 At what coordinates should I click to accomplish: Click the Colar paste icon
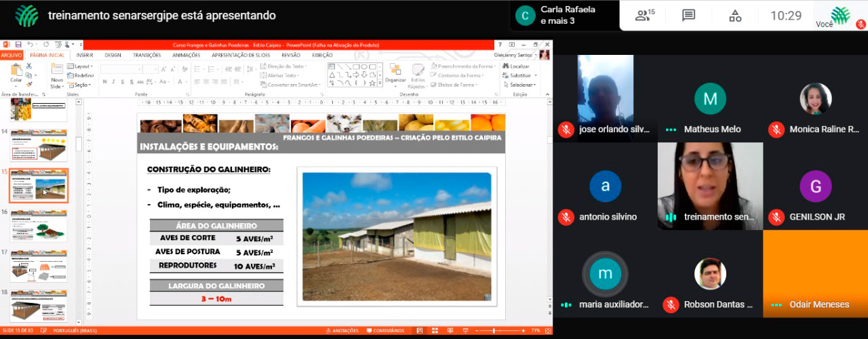[x=16, y=73]
